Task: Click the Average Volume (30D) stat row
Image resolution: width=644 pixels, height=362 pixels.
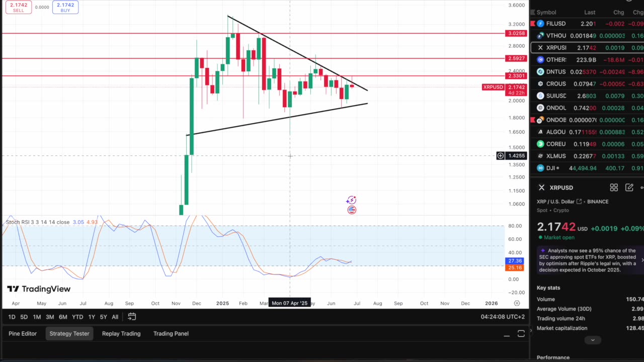Action: pos(590,309)
